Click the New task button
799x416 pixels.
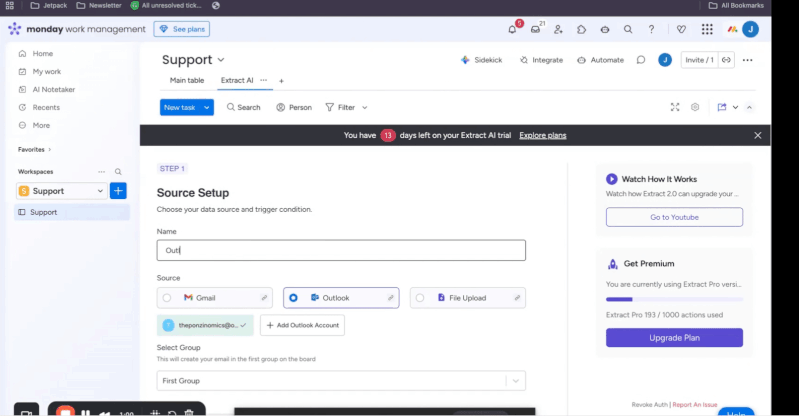(180, 108)
